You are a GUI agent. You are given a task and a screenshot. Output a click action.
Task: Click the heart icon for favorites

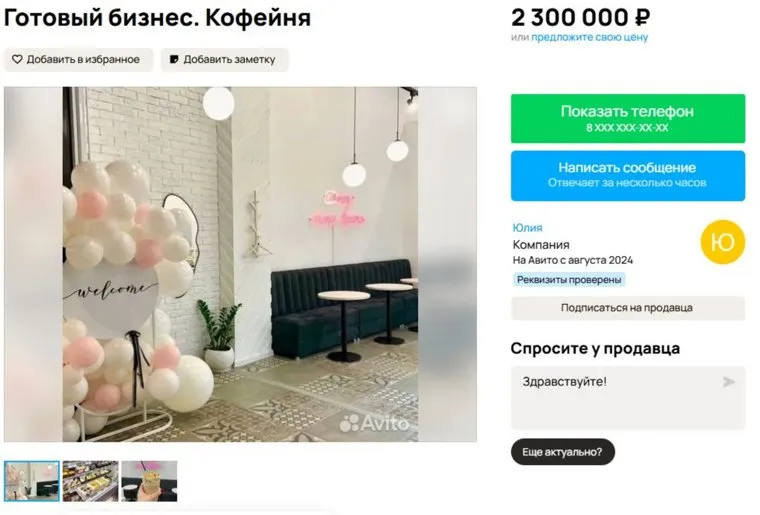coord(17,59)
